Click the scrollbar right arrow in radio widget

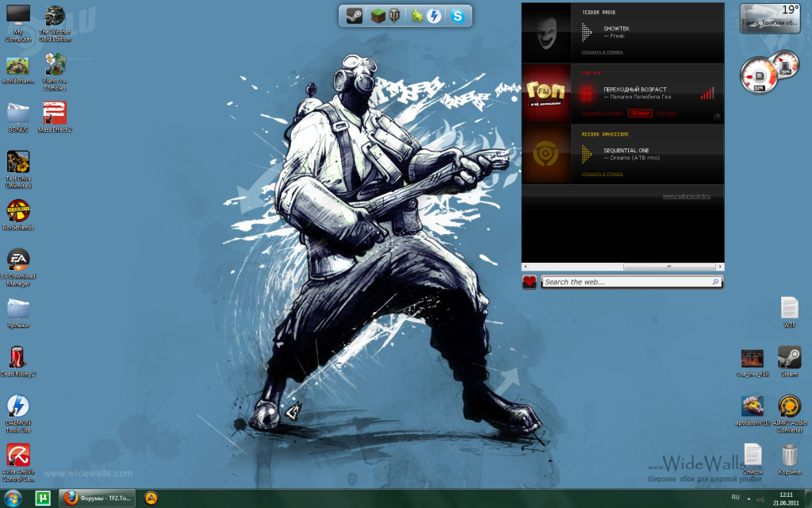tap(720, 267)
